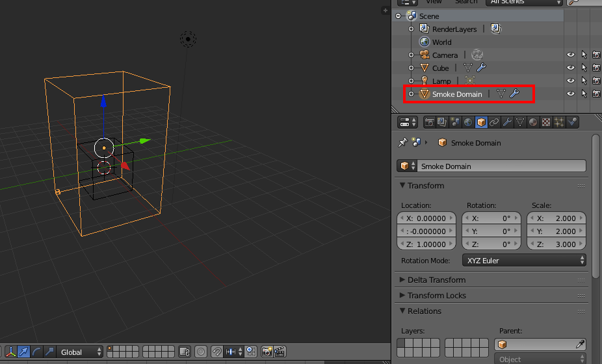Open the Global transform orientation dropdown

coord(80,352)
